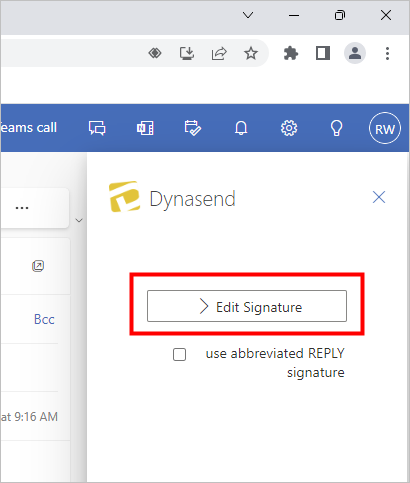Open the more actions ellipsis

(22, 208)
